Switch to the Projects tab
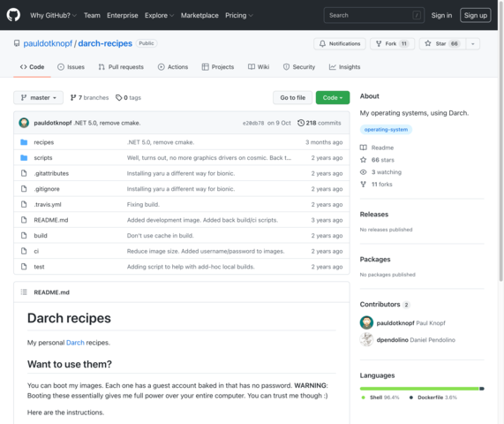Image resolution: width=504 pixels, height=424 pixels. click(218, 67)
